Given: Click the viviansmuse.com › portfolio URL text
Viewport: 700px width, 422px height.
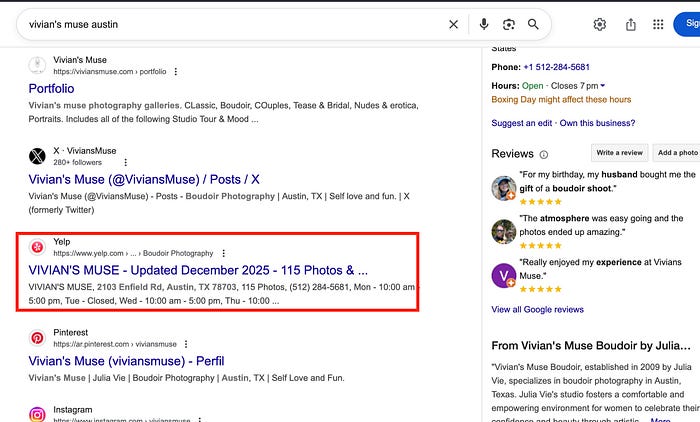Looking at the screenshot, I should 109,71.
